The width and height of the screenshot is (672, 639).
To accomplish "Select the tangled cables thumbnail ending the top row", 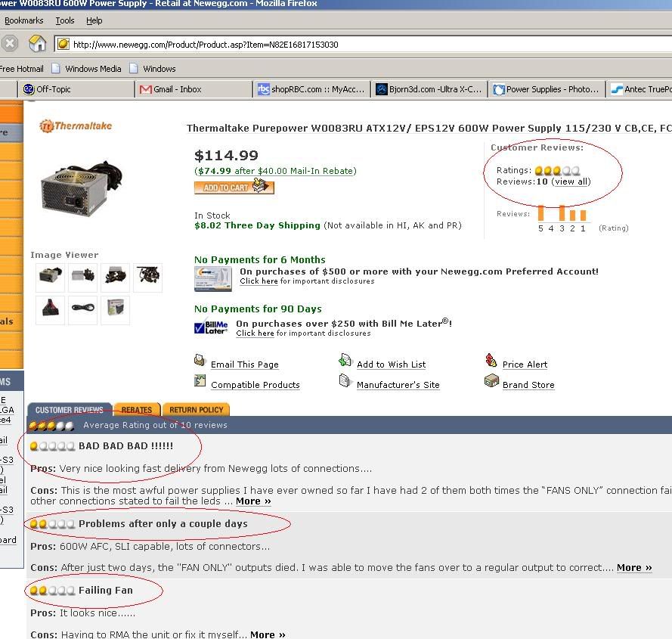I will coord(148,278).
